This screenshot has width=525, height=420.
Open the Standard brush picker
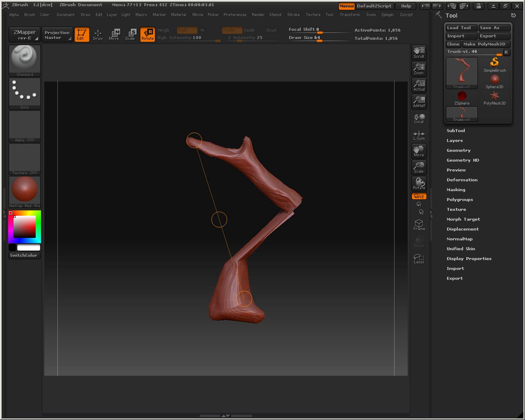[25, 61]
